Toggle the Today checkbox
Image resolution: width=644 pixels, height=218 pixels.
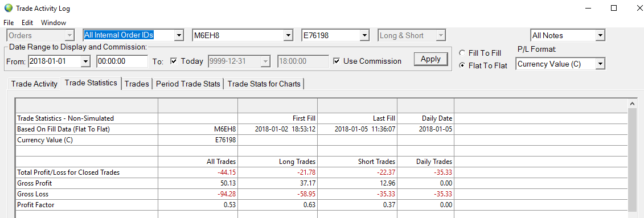coord(174,61)
